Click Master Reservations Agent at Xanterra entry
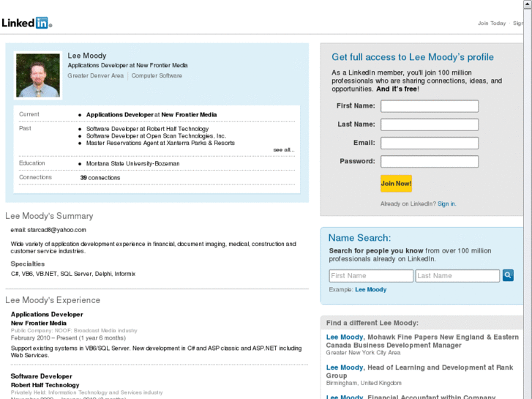The width and height of the screenshot is (532, 399). tap(160, 143)
